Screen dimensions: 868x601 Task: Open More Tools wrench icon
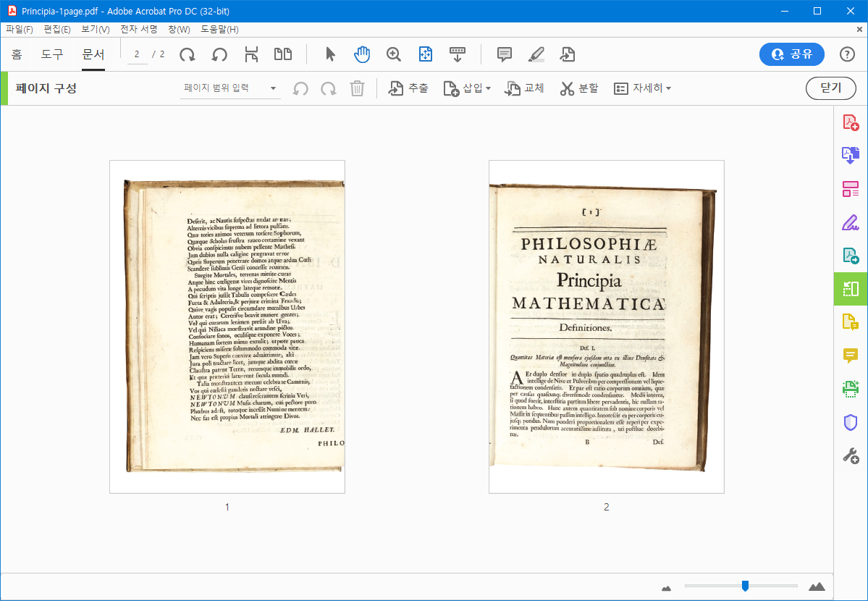tap(851, 456)
